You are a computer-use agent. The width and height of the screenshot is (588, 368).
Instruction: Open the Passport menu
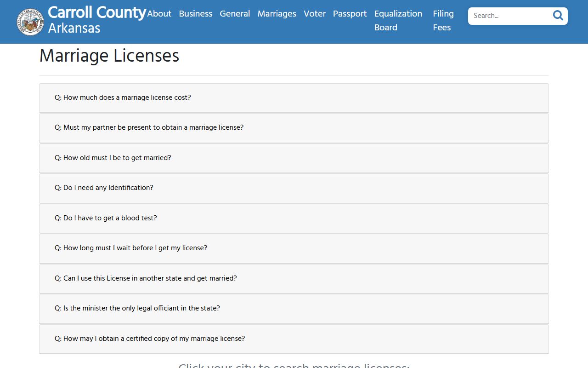tap(350, 14)
